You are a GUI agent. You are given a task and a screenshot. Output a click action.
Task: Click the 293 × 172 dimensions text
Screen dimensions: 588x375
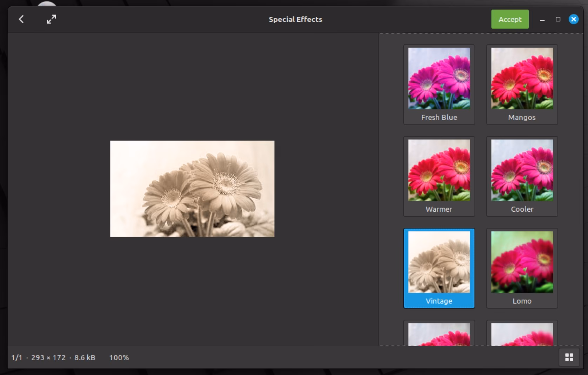(x=48, y=357)
